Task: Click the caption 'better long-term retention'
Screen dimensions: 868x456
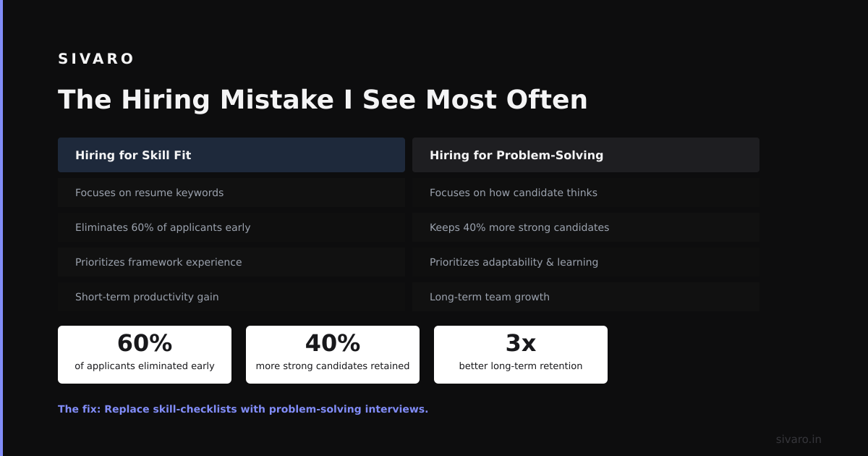Action: coord(521,366)
